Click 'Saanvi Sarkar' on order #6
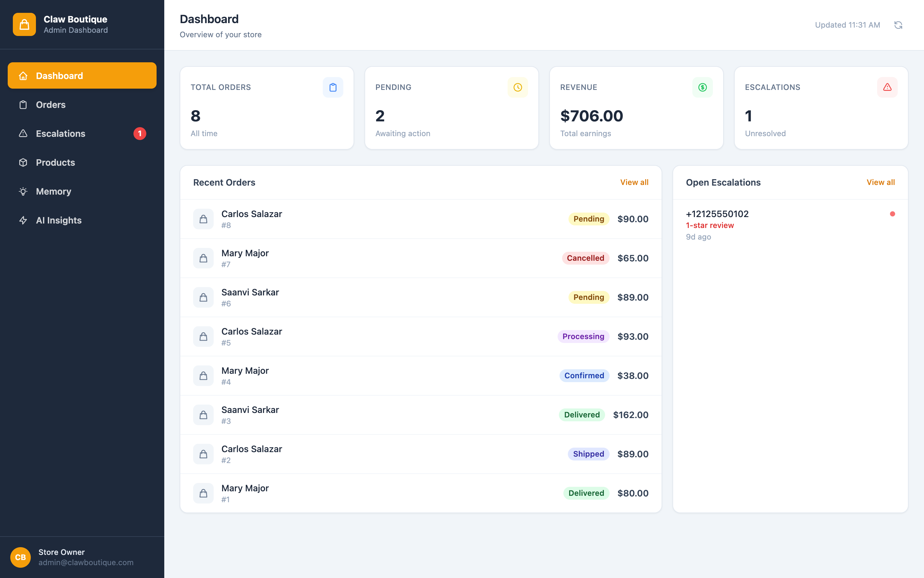The height and width of the screenshot is (578, 924). 250,292
